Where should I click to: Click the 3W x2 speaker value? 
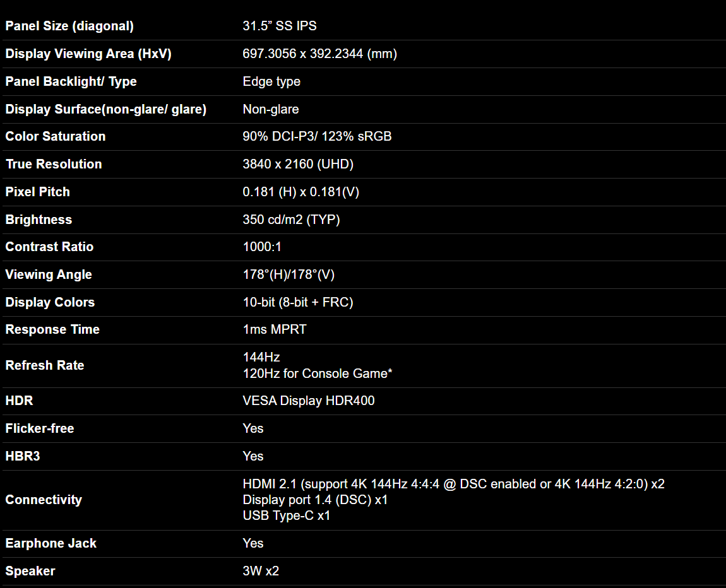point(261,572)
